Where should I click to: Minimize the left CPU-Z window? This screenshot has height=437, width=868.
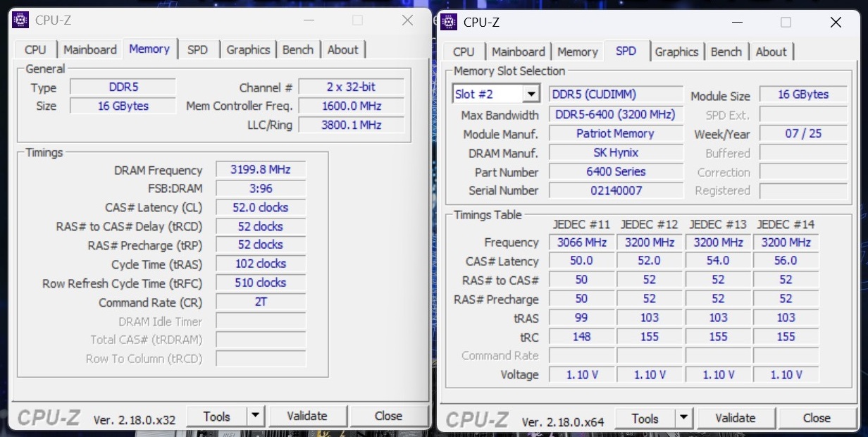point(307,20)
